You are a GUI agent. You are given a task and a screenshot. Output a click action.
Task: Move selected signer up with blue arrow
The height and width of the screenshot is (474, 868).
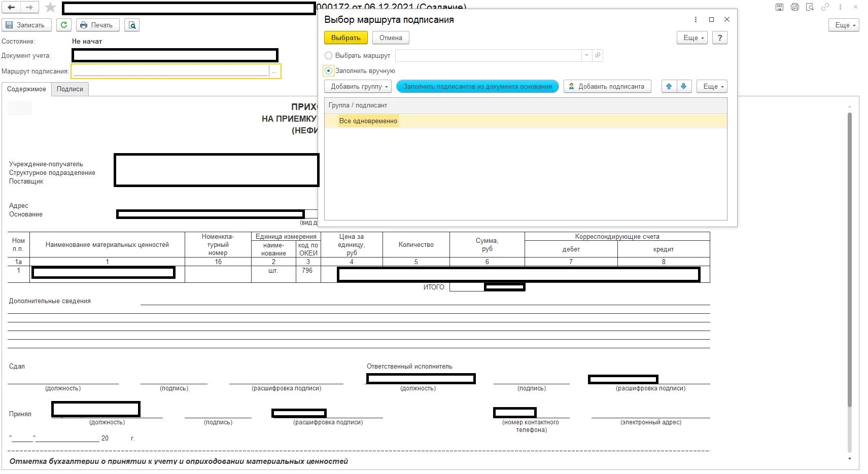point(669,87)
